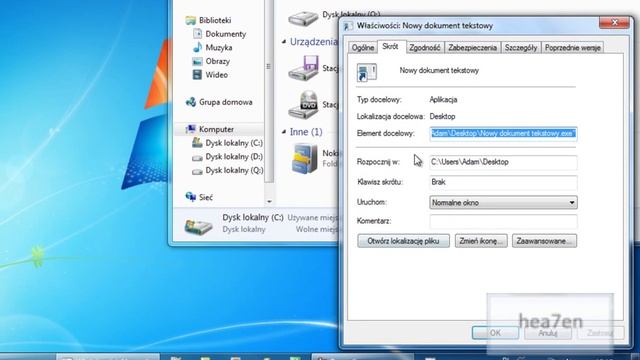Select the Skrót tab
The image size is (640, 360).
(x=391, y=47)
